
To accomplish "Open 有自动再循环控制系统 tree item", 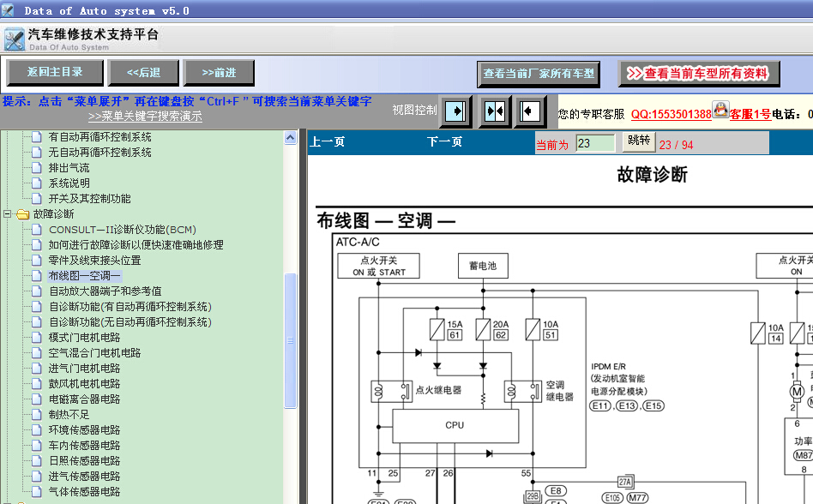I will click(x=100, y=137).
